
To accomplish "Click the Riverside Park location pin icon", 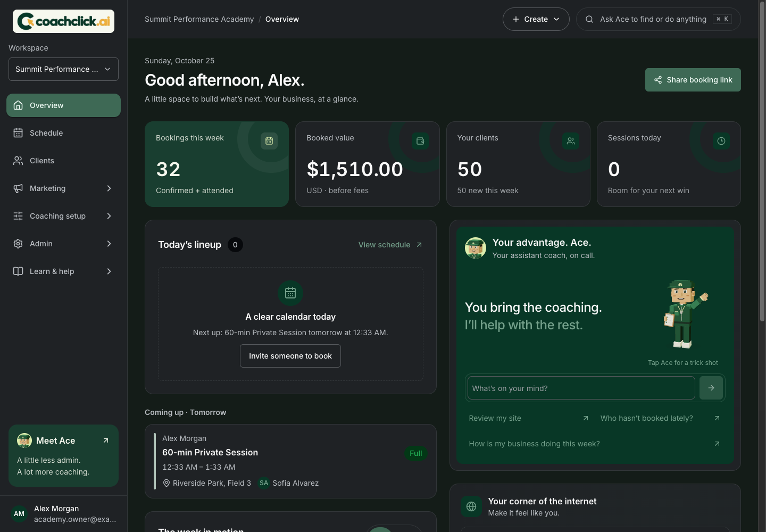I will [x=166, y=483].
